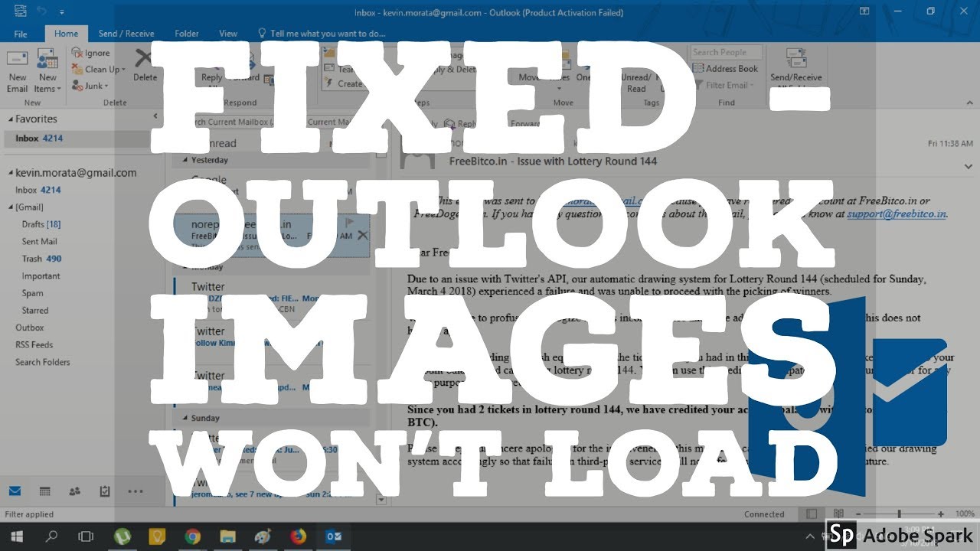Switch to People navigation icon
This screenshot has width=980, height=551.
click(74, 491)
